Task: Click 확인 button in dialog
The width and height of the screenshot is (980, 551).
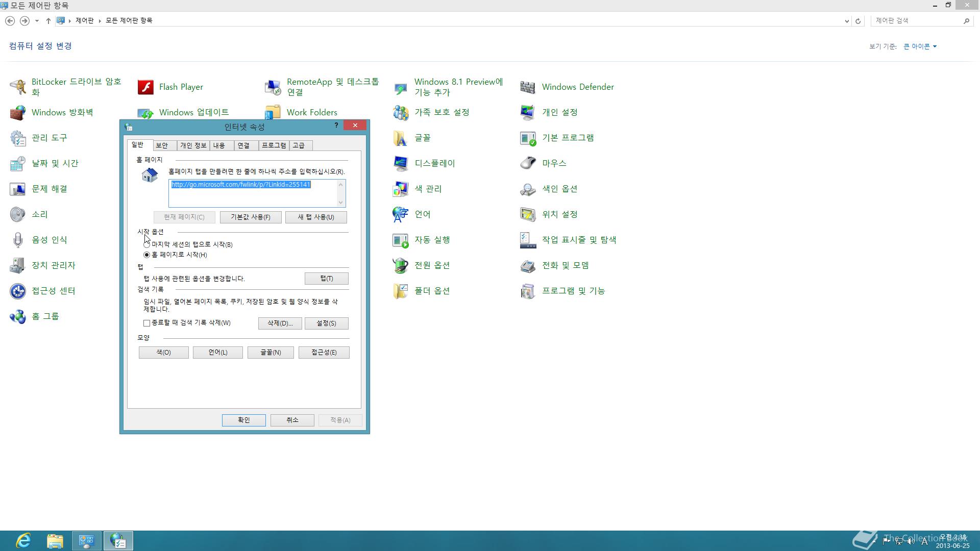Action: click(244, 420)
